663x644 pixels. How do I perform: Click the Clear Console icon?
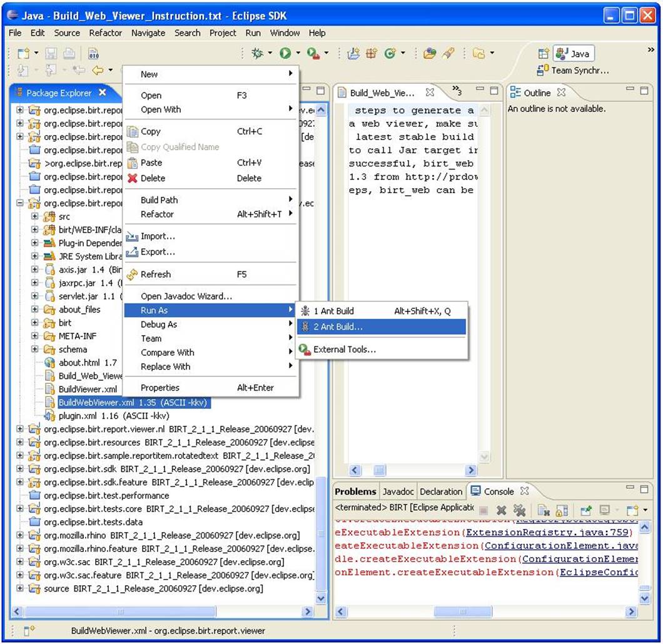(x=543, y=511)
